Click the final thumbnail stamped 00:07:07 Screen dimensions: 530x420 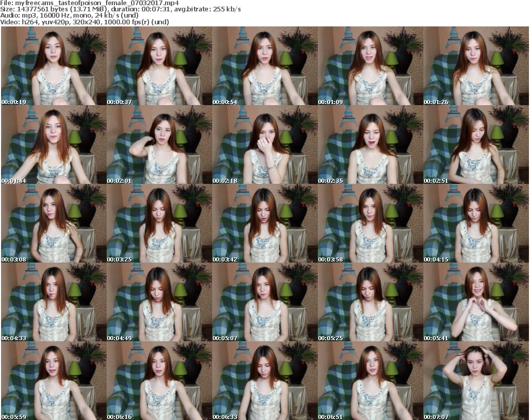tap(476, 381)
